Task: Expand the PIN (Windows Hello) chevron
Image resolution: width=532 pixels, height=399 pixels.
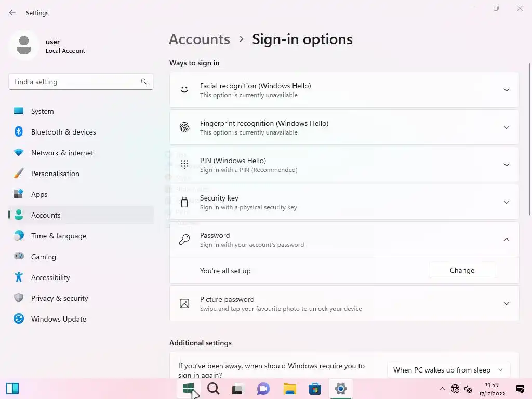Action: coord(506,165)
